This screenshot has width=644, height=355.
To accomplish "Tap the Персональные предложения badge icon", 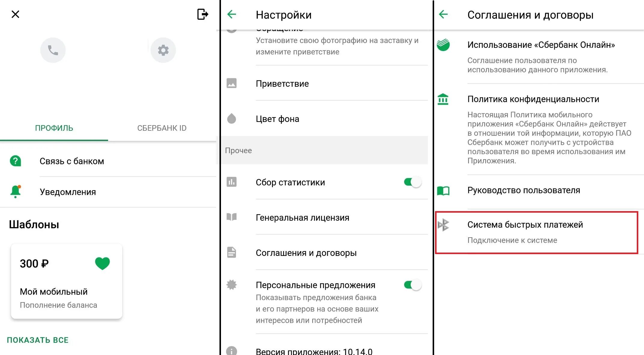I will pos(231,285).
